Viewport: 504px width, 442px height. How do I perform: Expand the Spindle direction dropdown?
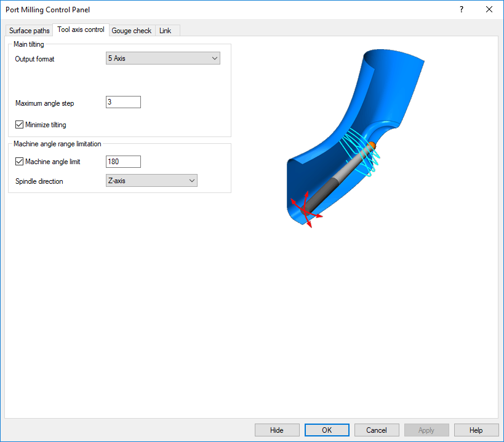(151, 181)
